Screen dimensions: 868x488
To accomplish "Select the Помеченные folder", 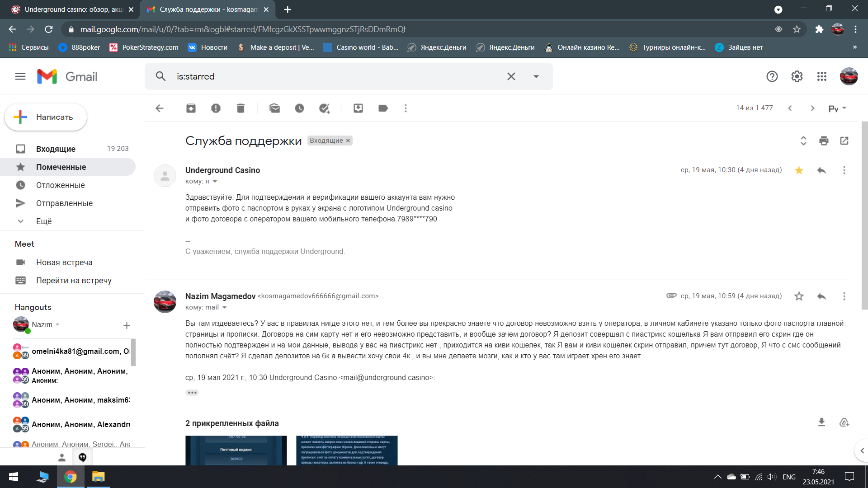I will tap(68, 167).
